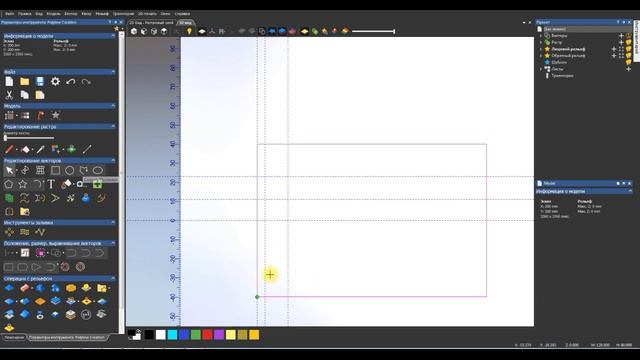Switch to the Toolbox tab at bottom of left panel
The image size is (640, 360).
point(14,338)
